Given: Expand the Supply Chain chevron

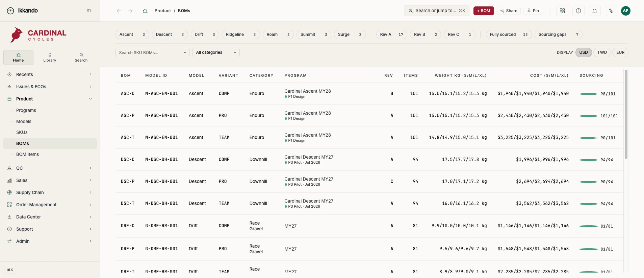Looking at the screenshot, I should pyautogui.click(x=91, y=192).
